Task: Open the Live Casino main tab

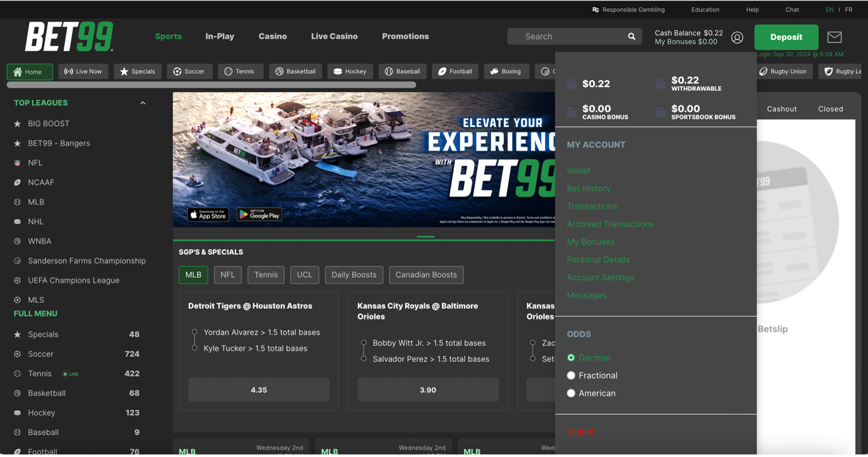Action: pyautogui.click(x=335, y=36)
